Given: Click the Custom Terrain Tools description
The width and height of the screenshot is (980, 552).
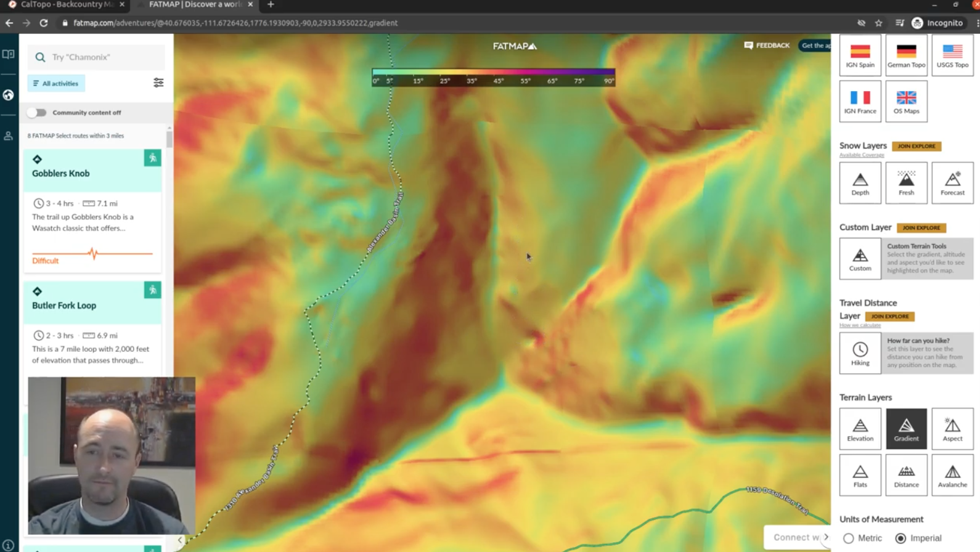Looking at the screenshot, I should tap(927, 258).
